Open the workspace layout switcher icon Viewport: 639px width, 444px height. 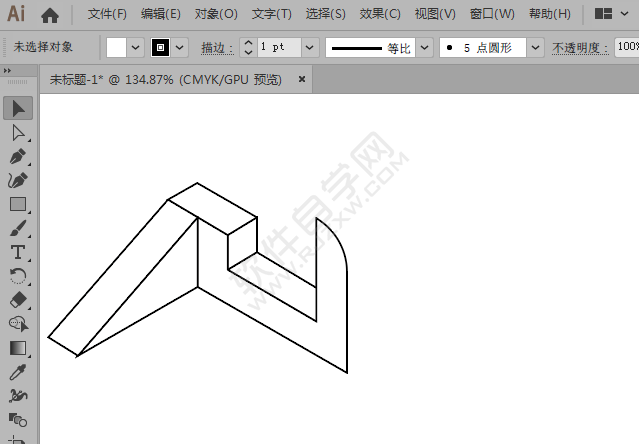[603, 14]
